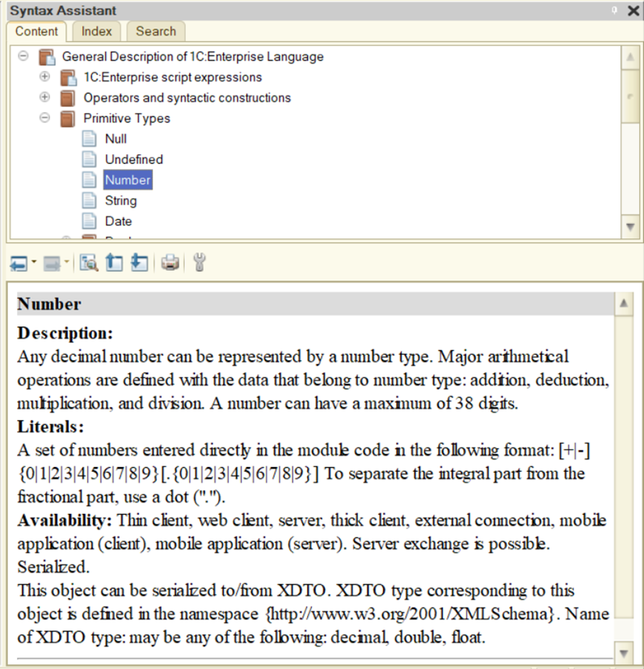
Task: Click the Forward navigation arrow icon
Action: coord(53,263)
